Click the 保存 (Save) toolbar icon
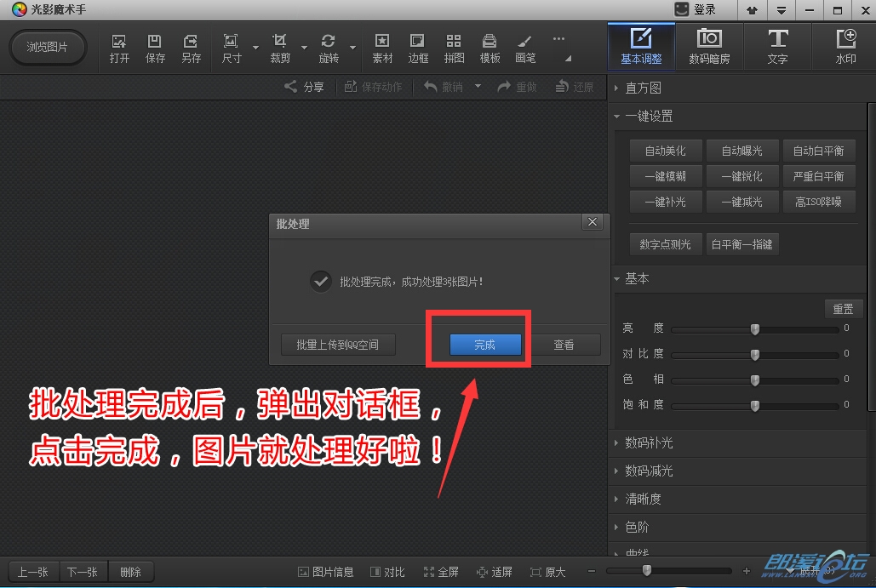Image resolution: width=876 pixels, height=588 pixels. pos(155,48)
